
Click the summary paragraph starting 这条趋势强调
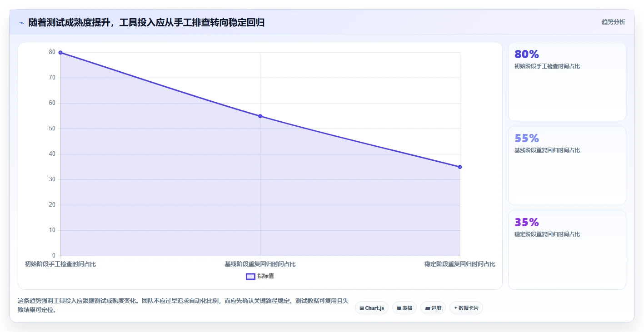pos(183,306)
